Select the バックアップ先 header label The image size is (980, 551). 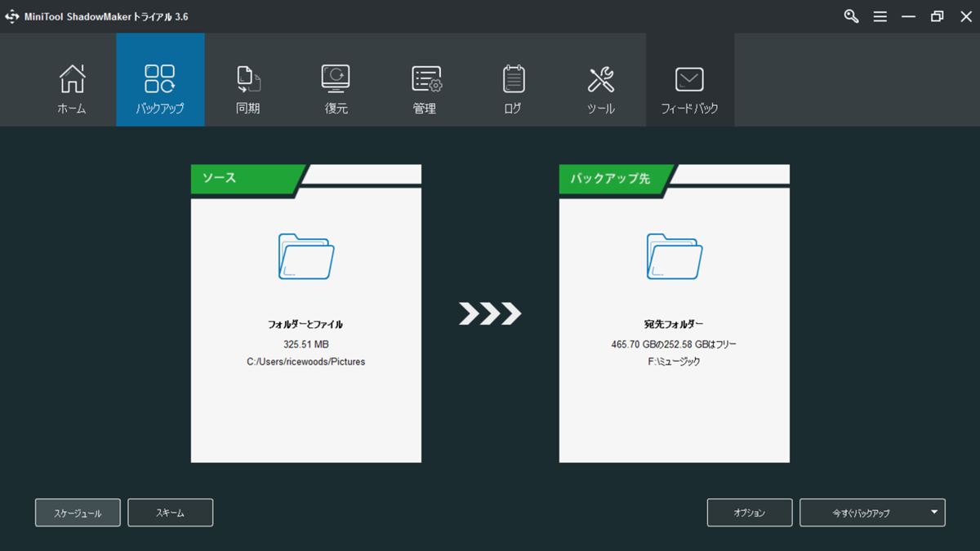610,178
